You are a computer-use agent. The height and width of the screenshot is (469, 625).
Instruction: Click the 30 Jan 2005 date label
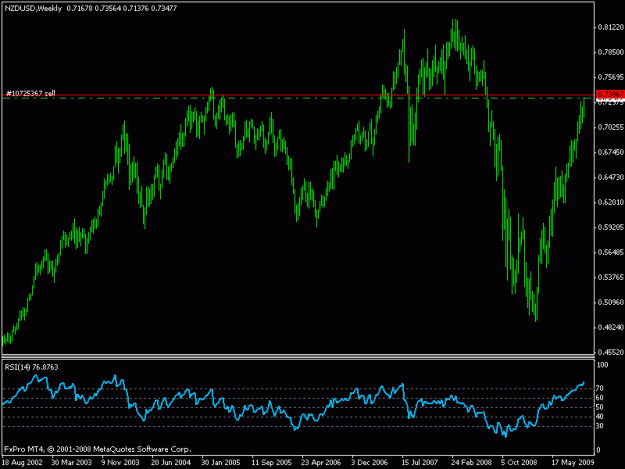(x=221, y=463)
